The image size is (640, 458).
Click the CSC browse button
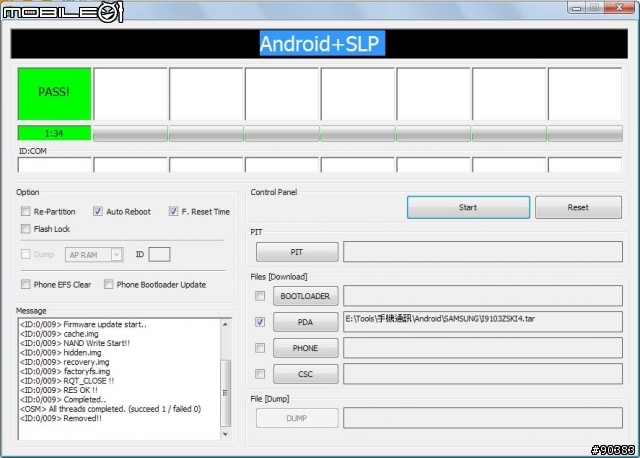(306, 374)
